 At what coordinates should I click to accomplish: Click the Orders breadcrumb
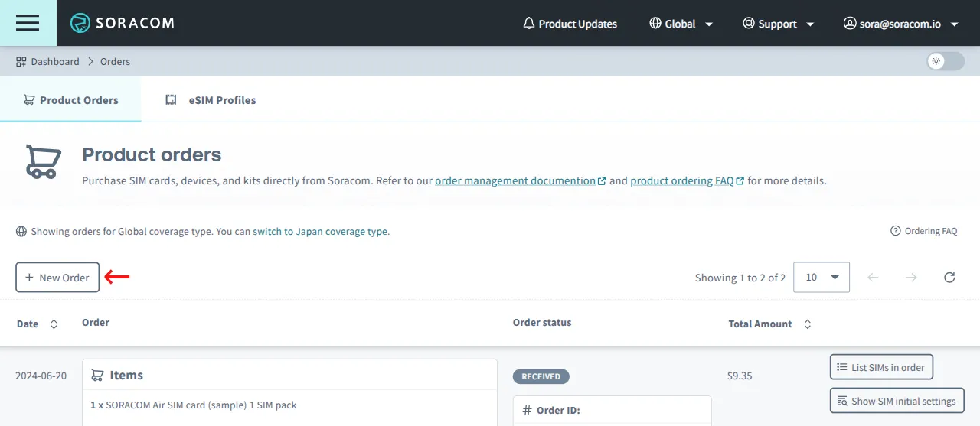[115, 61]
